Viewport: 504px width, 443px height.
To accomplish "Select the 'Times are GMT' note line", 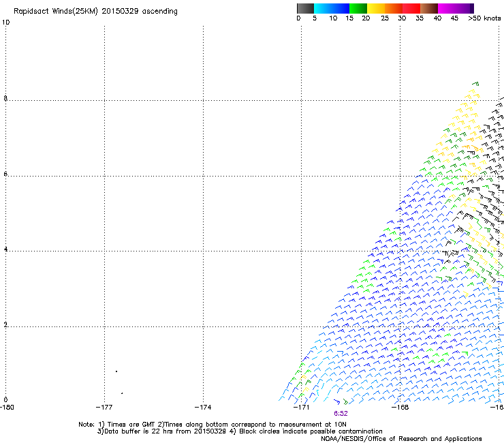I will tap(212, 425).
